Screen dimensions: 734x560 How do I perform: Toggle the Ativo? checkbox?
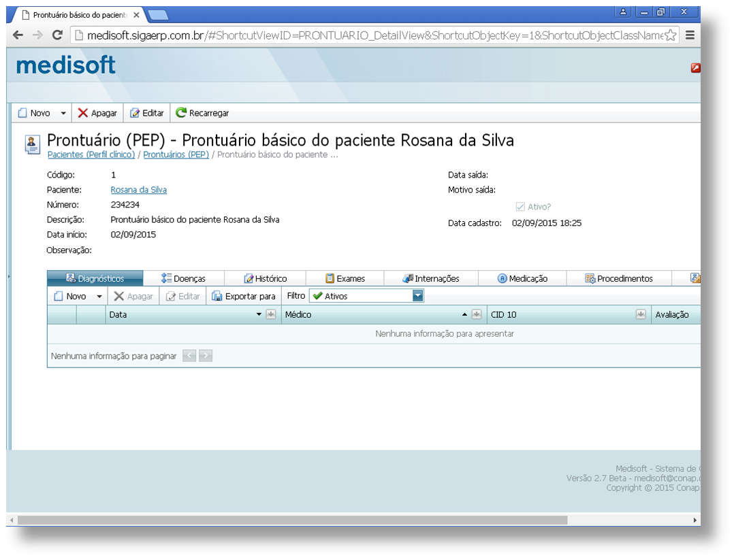coord(520,207)
